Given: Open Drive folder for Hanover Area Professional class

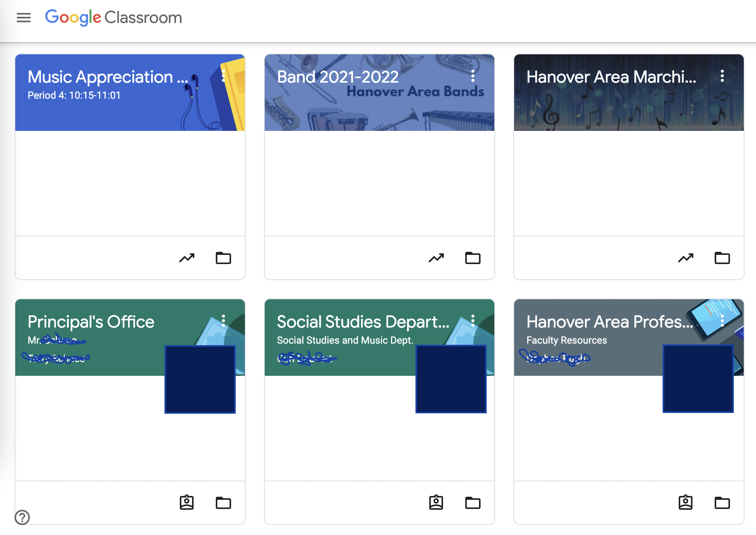Looking at the screenshot, I should (x=722, y=502).
